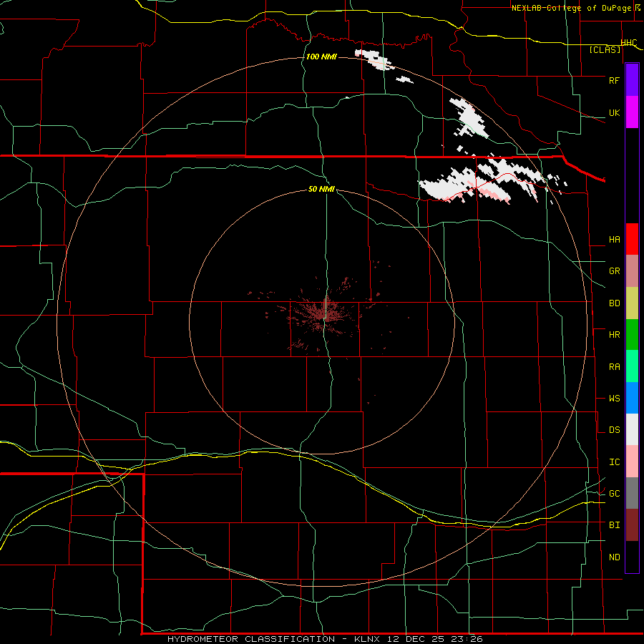Screen dimensions: 644x644
Task: Click the 'GR' legend label
Action: (614, 271)
